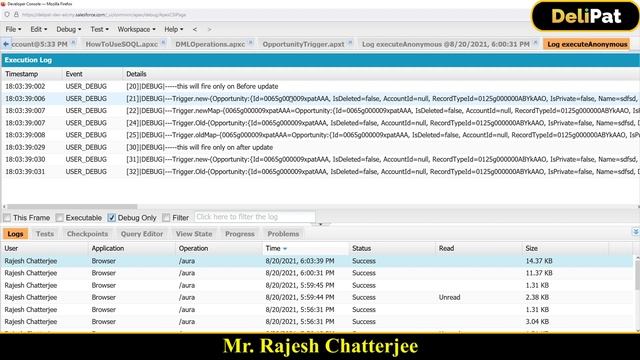640x360 pixels.
Task: Select log row [24] Trigger.Old
Action: (320, 123)
